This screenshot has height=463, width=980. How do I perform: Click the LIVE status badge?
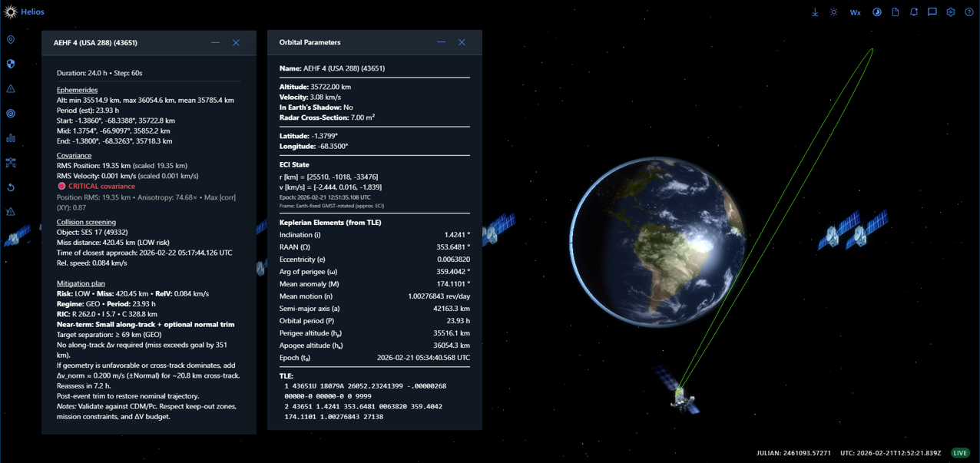coord(960,453)
